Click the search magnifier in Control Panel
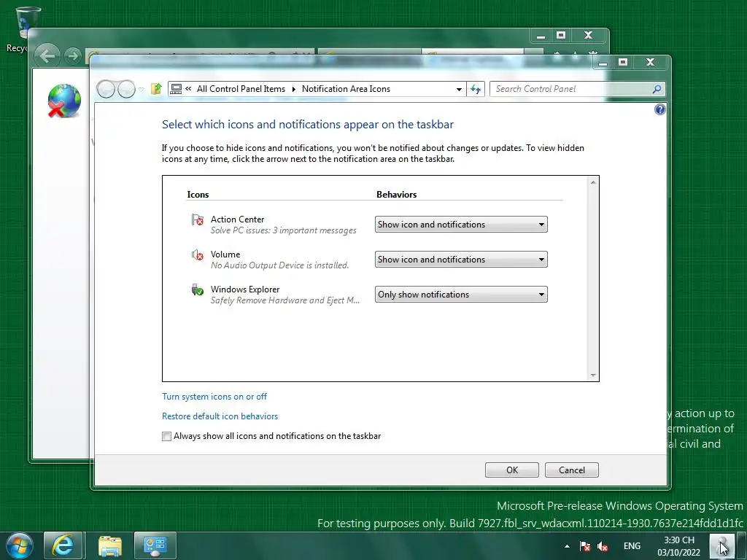747x560 pixels. [x=657, y=89]
